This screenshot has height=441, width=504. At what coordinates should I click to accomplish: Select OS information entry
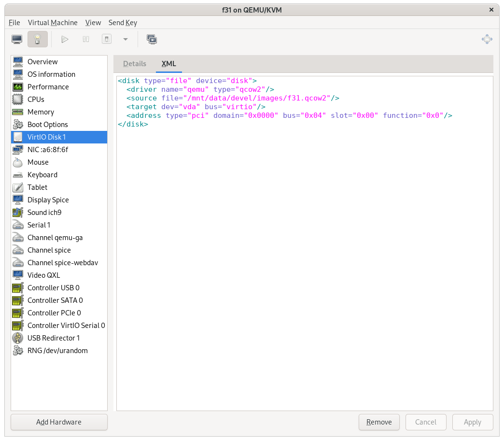point(59,74)
